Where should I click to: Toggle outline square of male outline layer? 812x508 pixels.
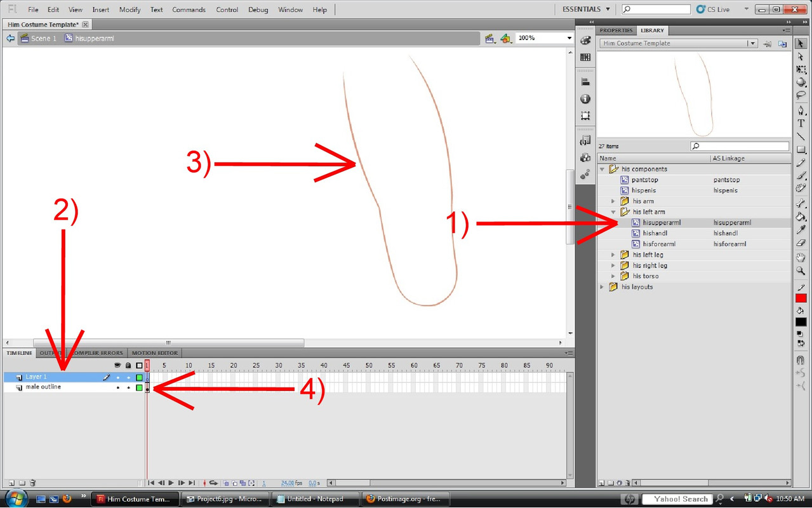[x=139, y=387]
